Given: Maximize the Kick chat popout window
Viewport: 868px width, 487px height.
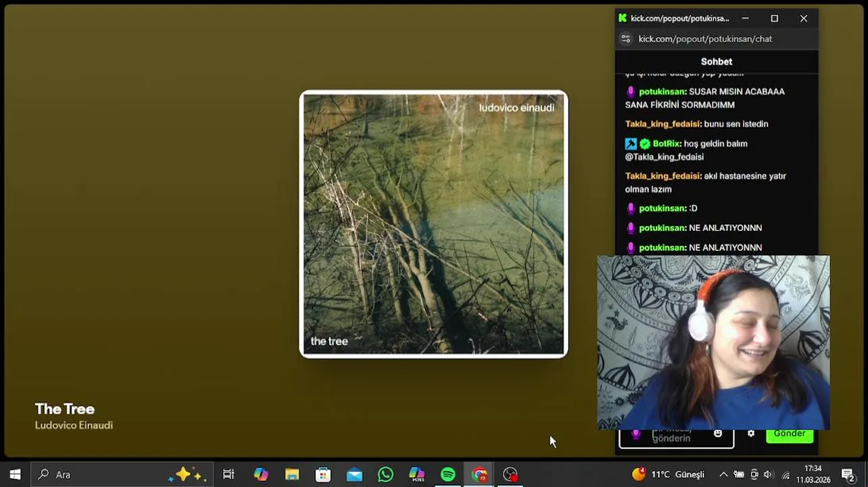Looking at the screenshot, I should coord(775,18).
